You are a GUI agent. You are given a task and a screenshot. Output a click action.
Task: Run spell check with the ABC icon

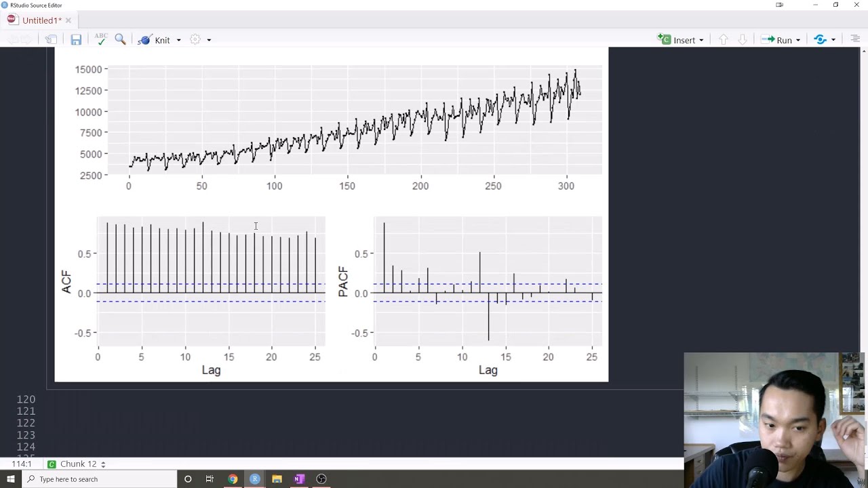click(101, 39)
